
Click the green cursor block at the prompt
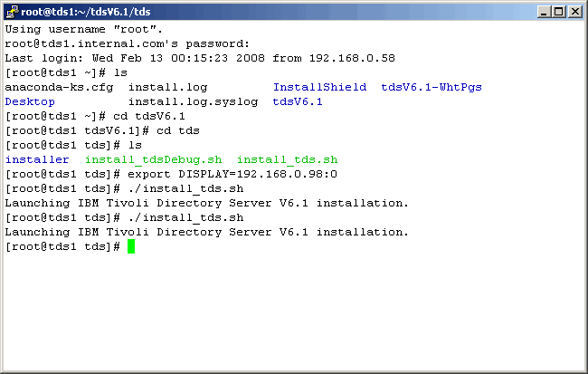click(x=131, y=246)
